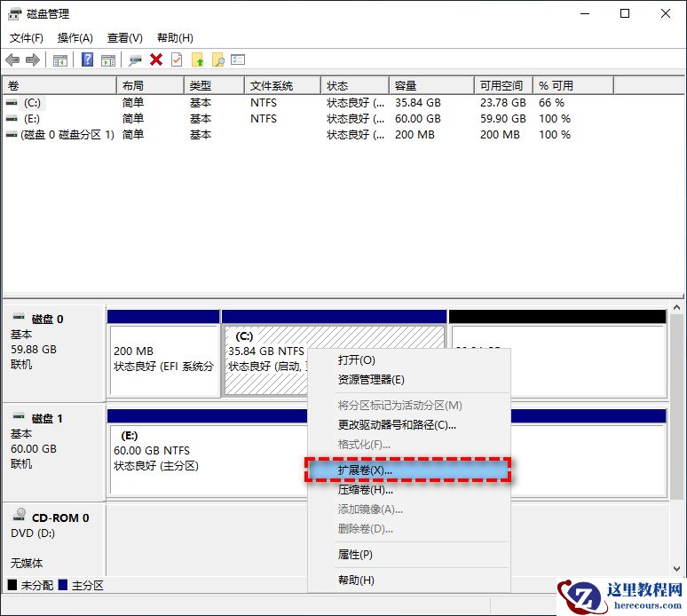Open the 操作(A) menu

[x=75, y=38]
